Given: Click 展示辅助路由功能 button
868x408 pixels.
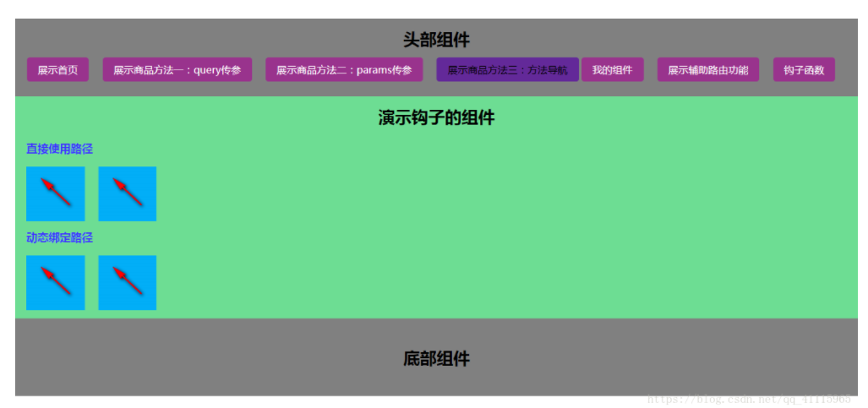Looking at the screenshot, I should click(708, 70).
